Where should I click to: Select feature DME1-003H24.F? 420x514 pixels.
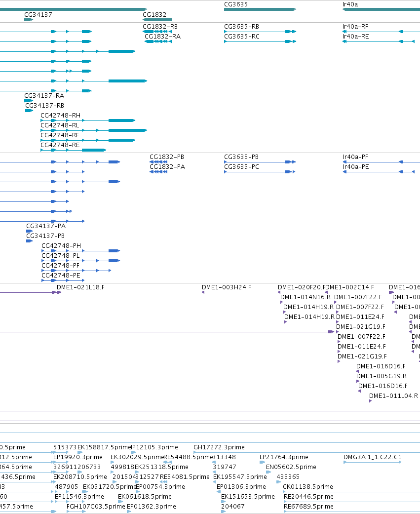[x=227, y=287]
